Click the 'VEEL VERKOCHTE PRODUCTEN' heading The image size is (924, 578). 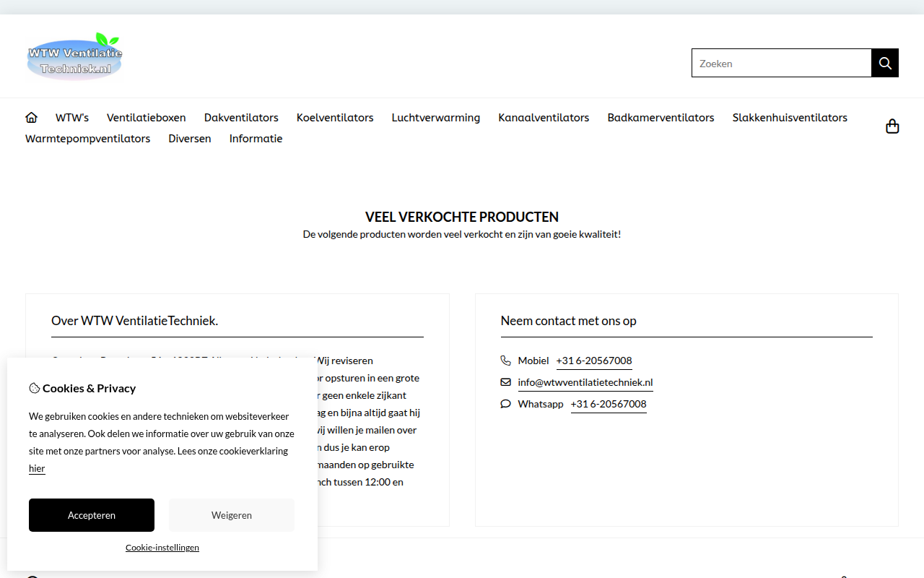pos(462,217)
